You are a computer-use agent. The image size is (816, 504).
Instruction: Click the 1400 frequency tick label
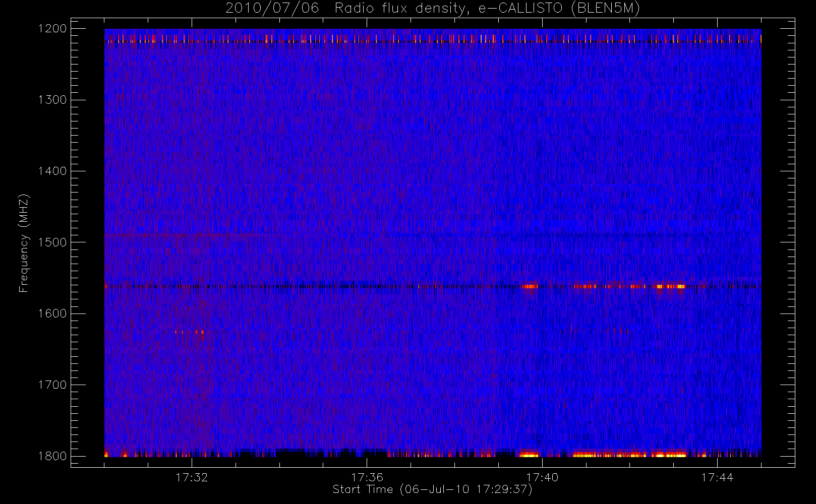[x=52, y=171]
